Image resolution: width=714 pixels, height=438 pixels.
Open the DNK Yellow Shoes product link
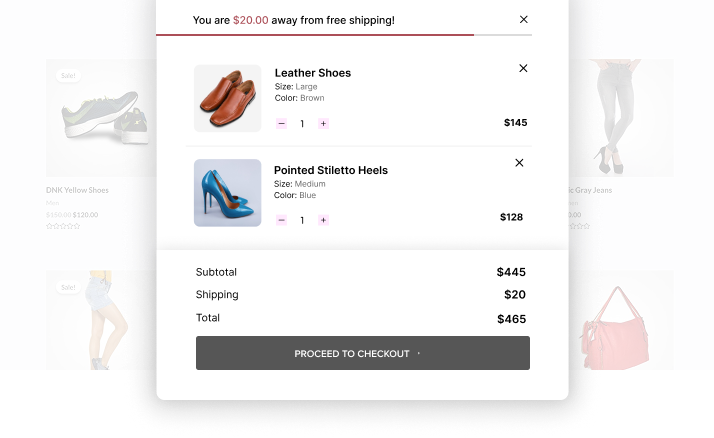pyautogui.click(x=77, y=190)
